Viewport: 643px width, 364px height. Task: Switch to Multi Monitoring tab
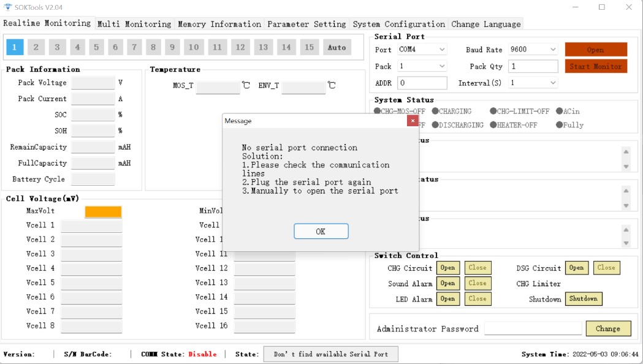[134, 24]
